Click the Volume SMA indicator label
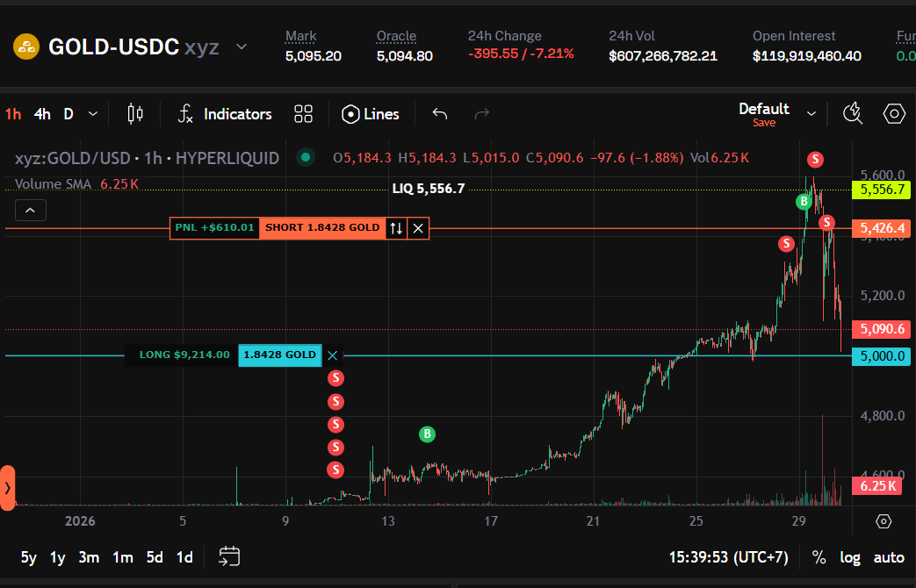This screenshot has width=916, height=588. [54, 184]
